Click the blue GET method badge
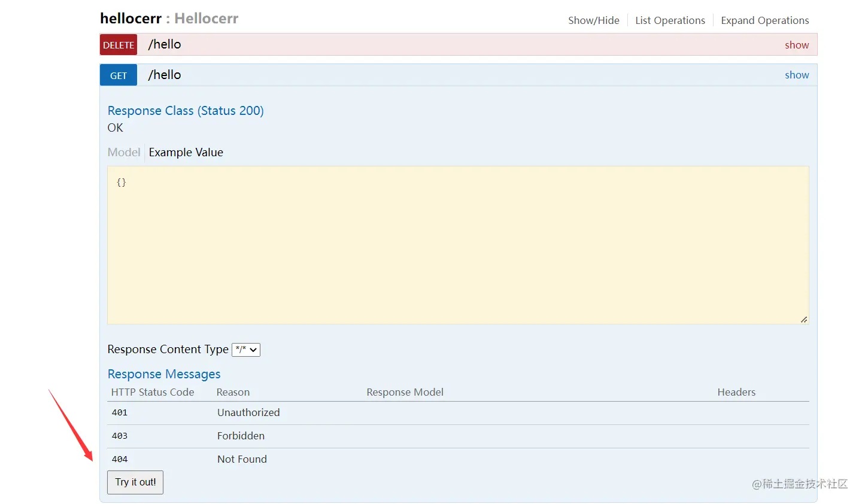The height and width of the screenshot is (504, 862). point(119,75)
